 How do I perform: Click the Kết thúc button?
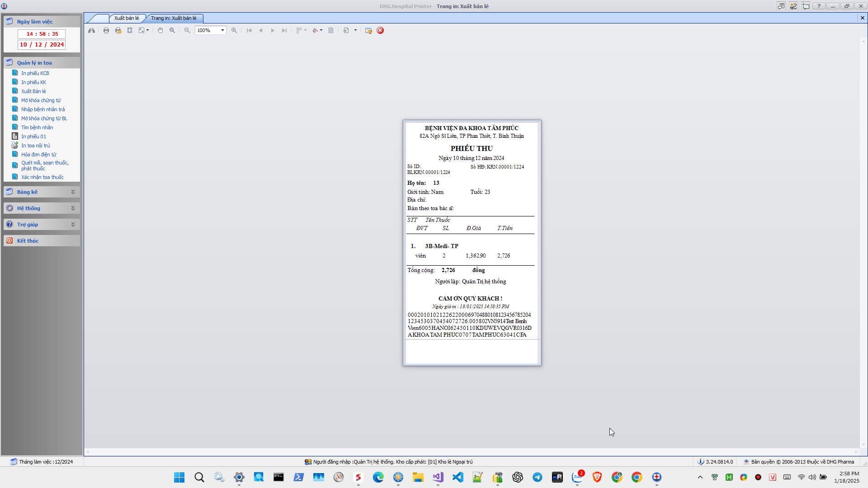[x=28, y=241]
